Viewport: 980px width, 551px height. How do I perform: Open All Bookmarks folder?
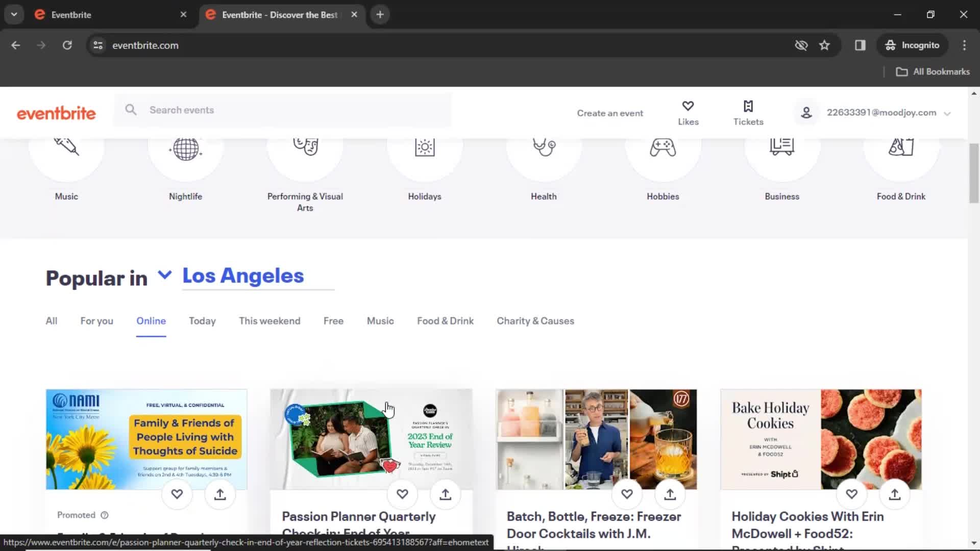(x=933, y=72)
